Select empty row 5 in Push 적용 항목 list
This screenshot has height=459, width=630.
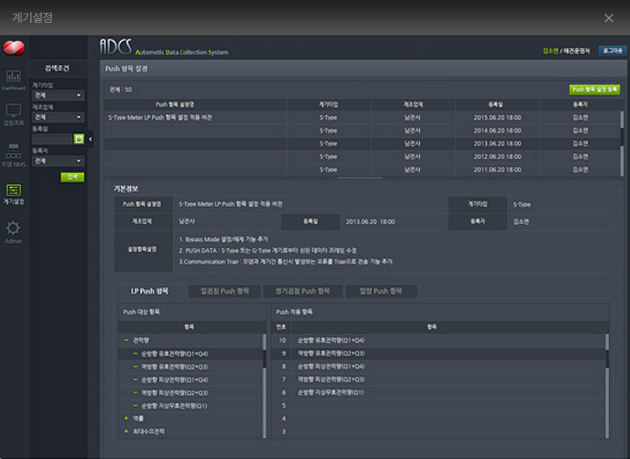click(438, 405)
